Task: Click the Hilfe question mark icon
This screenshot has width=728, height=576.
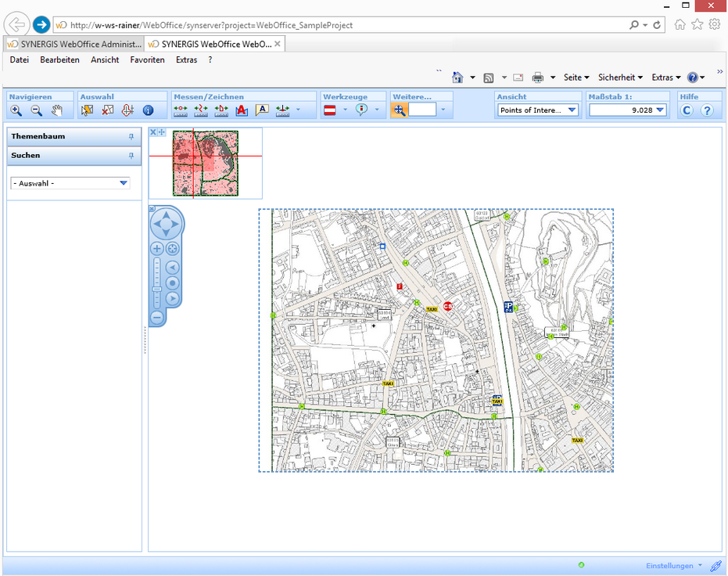Action: click(x=707, y=110)
